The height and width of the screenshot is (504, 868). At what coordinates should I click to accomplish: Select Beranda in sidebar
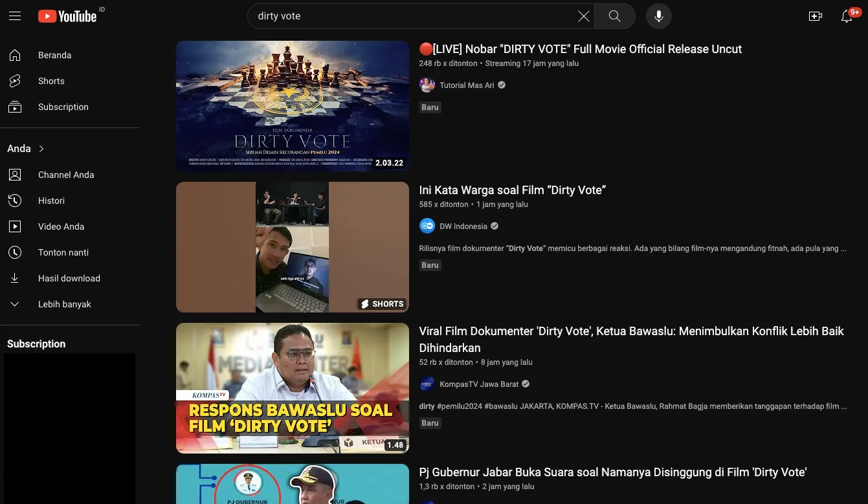[54, 55]
